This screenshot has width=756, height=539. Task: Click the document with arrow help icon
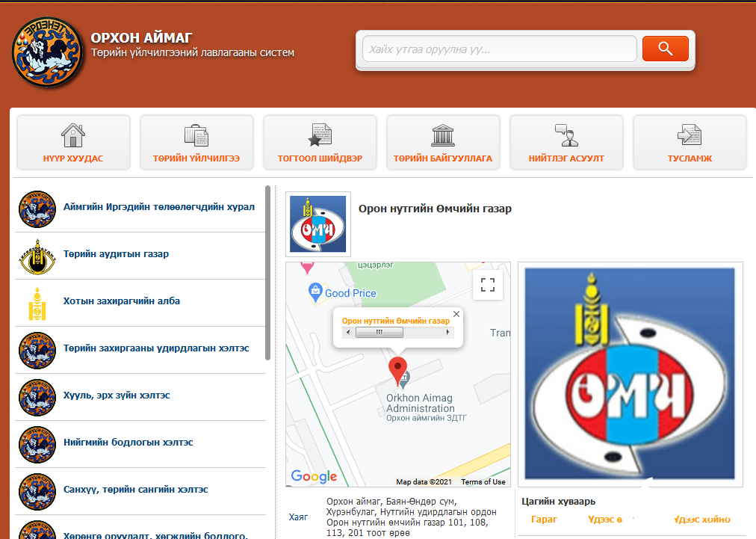pyautogui.click(x=690, y=135)
